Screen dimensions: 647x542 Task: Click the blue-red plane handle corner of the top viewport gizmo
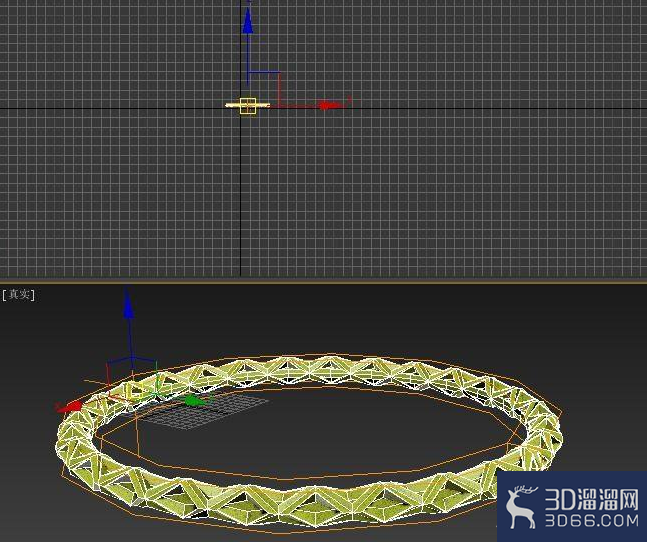pyautogui.click(x=279, y=73)
